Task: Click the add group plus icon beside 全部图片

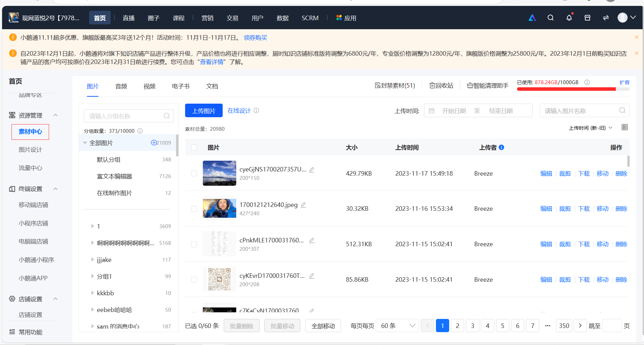Action: (153, 143)
